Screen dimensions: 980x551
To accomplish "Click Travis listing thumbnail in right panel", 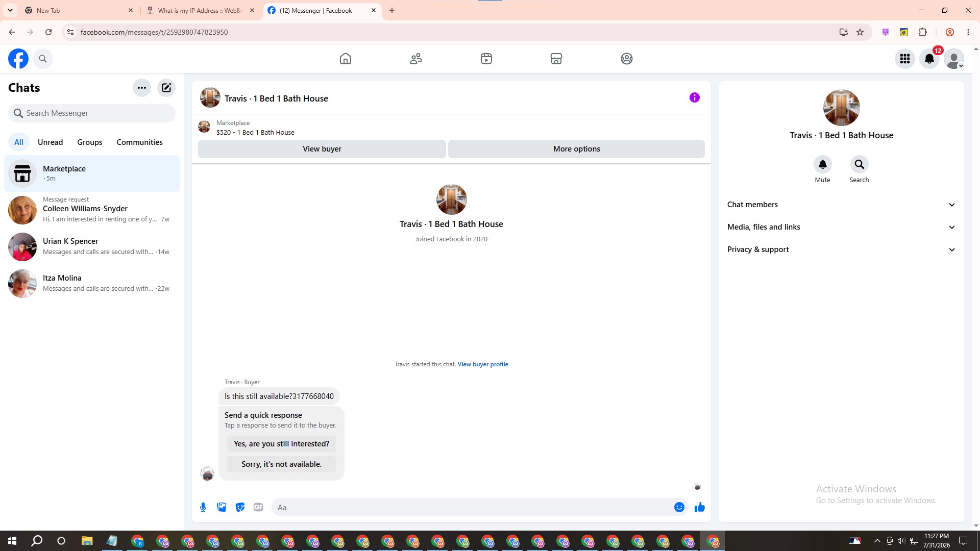I will click(841, 108).
